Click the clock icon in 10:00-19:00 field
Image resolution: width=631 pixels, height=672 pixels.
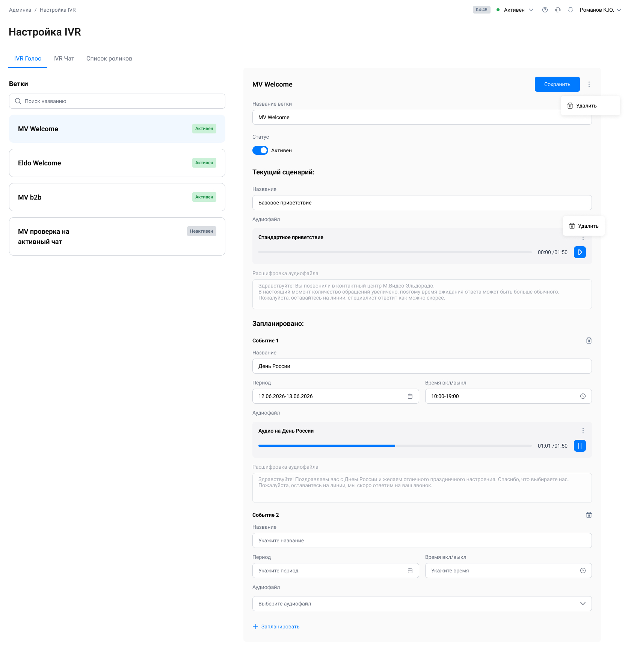pos(583,396)
